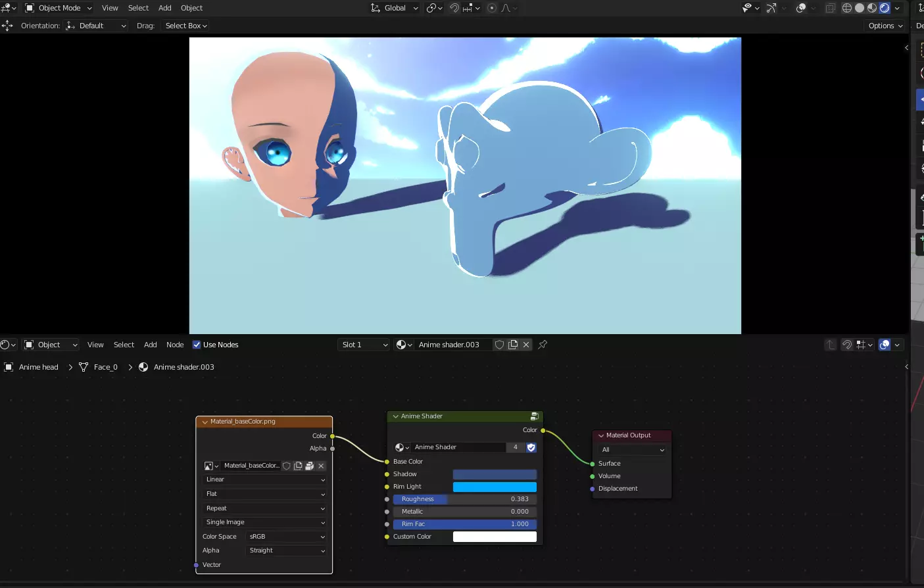Open the Node menu in shader editor

175,345
